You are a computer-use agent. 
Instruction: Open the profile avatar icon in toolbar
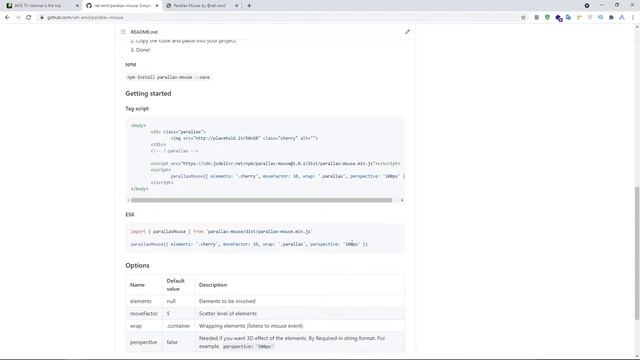[x=622, y=18]
